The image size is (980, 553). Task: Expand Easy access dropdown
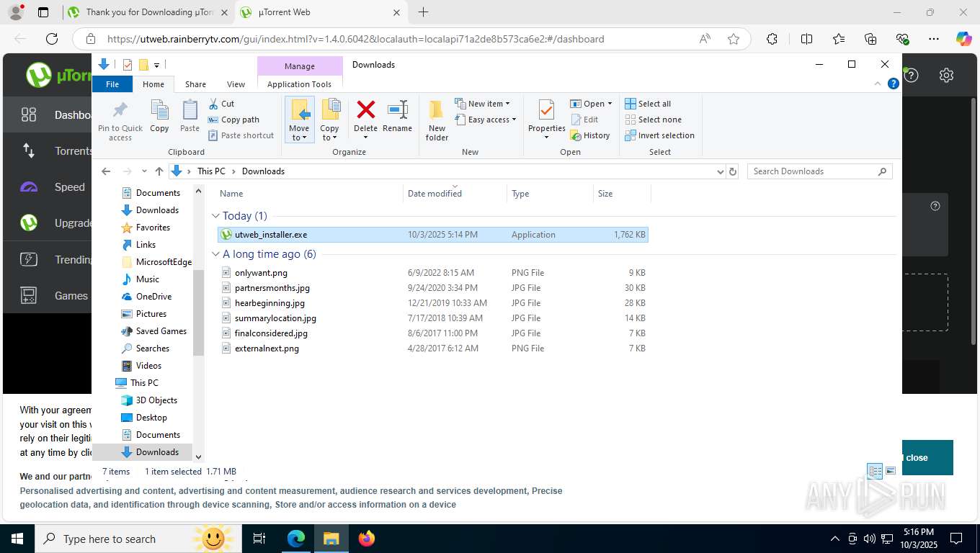[486, 120]
